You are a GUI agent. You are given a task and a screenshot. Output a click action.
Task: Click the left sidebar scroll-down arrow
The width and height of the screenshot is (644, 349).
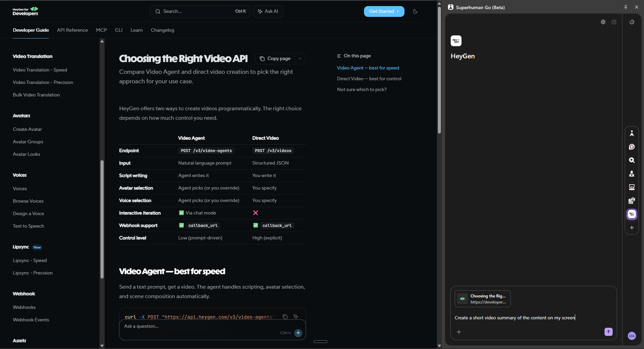102,346
